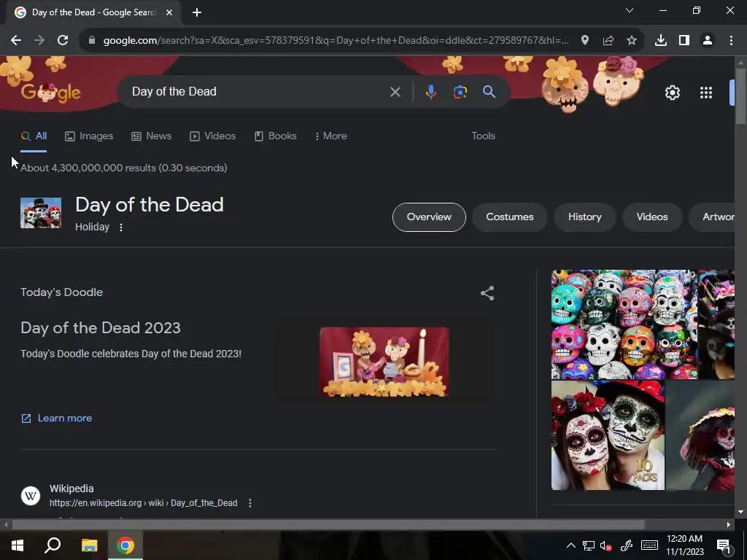Image resolution: width=747 pixels, height=560 pixels.
Task: Open File Explorer from taskbar
Action: pyautogui.click(x=89, y=545)
